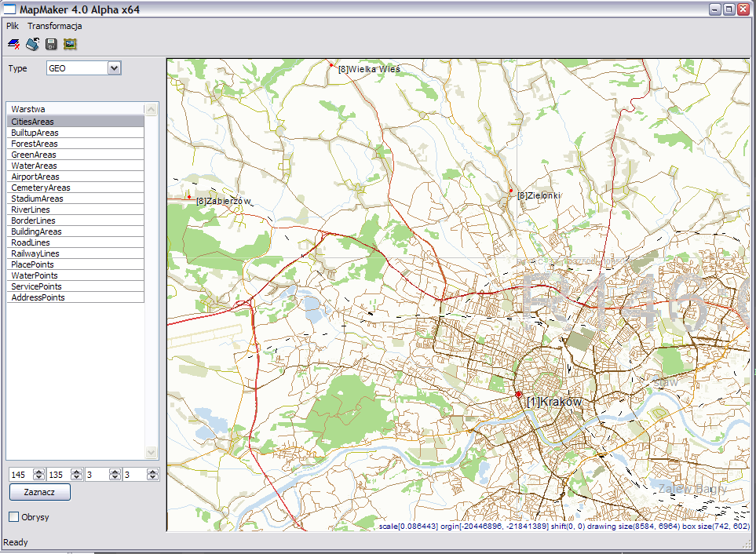Click the red Kraków city marker on map
This screenshot has height=554, width=756.
pos(518,395)
